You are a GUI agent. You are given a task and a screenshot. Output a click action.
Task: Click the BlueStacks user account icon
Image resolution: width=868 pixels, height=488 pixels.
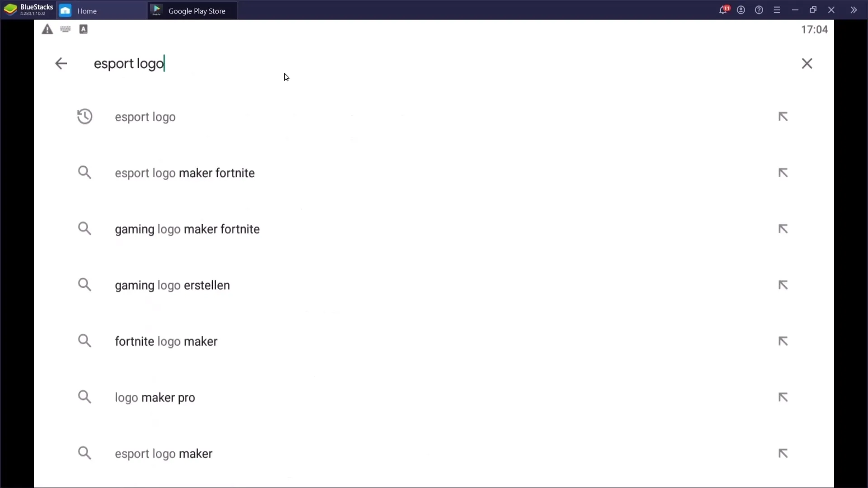(741, 10)
